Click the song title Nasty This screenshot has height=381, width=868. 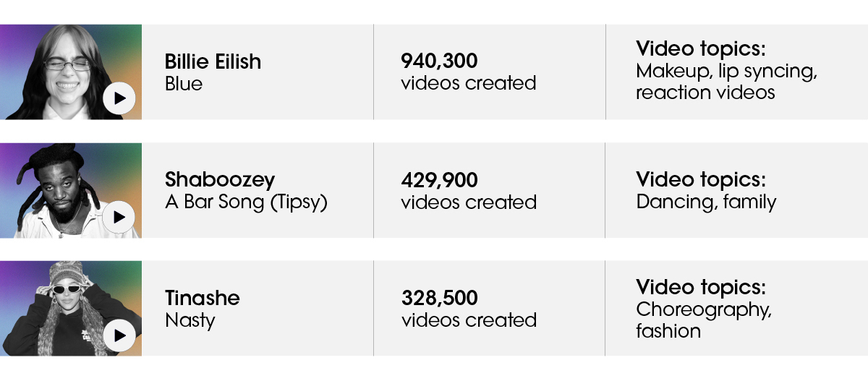pos(190,320)
